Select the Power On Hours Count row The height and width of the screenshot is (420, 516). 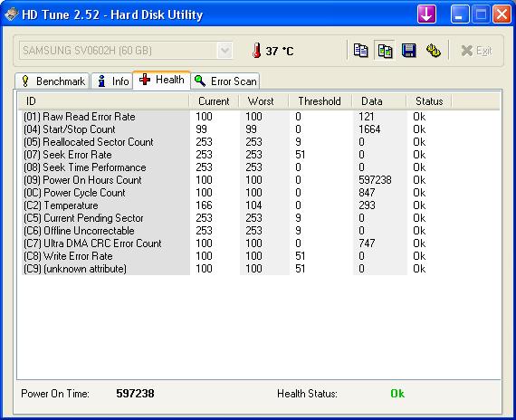[x=259, y=180]
